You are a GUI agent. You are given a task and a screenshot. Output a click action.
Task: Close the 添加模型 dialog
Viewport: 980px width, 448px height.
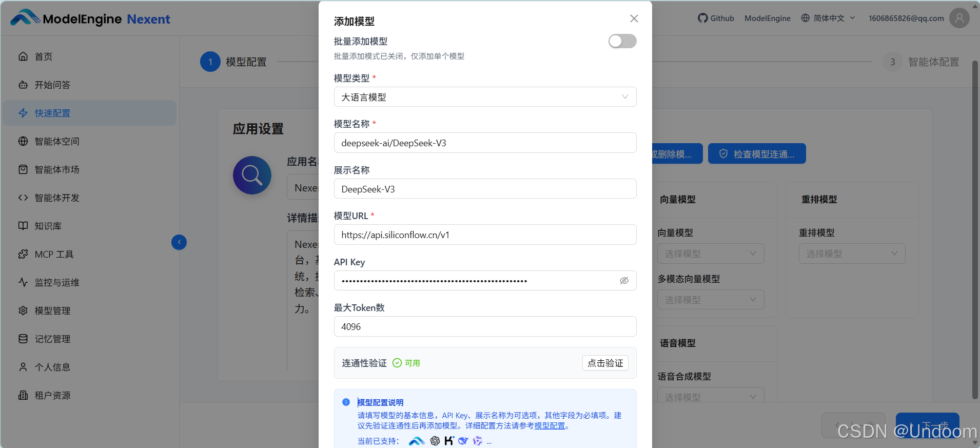(634, 18)
